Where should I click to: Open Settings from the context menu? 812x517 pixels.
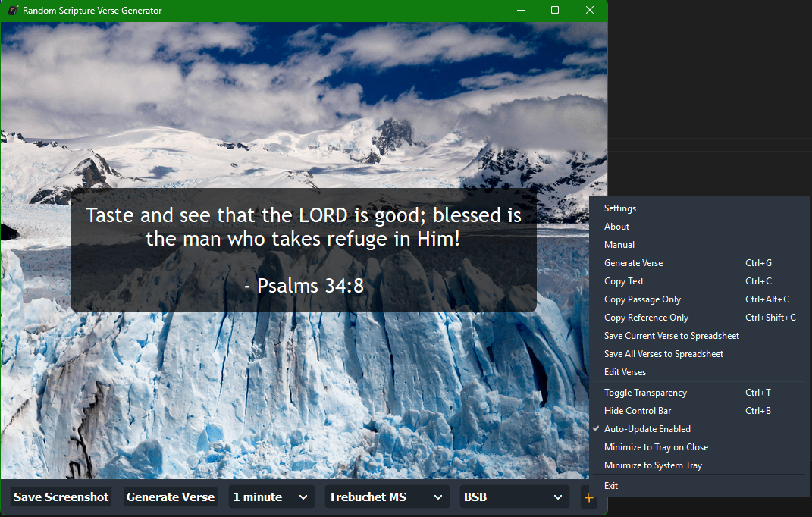tap(619, 208)
